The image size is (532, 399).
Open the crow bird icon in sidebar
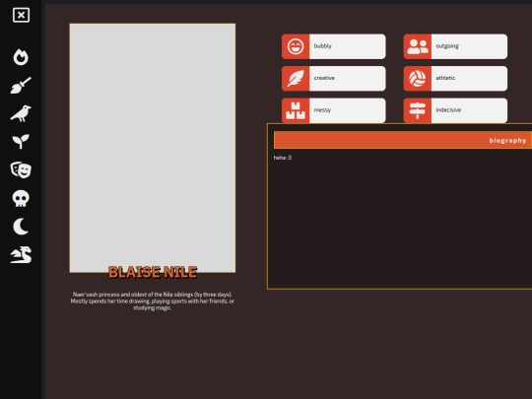point(21,113)
